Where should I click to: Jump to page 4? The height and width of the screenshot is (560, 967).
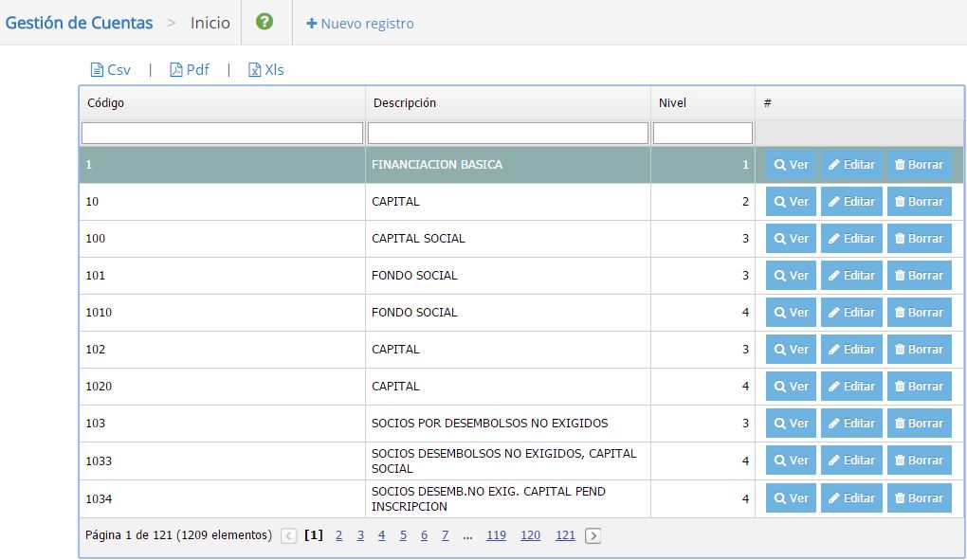tap(382, 535)
